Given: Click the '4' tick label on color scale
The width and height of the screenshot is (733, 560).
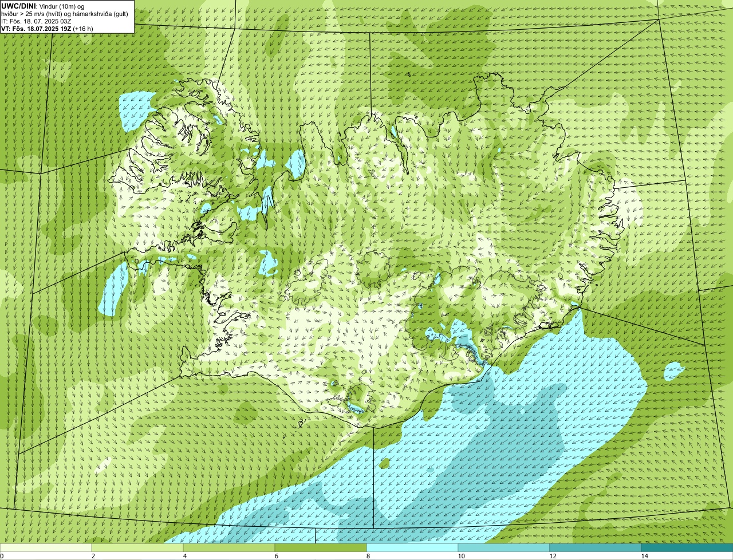Looking at the screenshot, I should click(184, 556).
